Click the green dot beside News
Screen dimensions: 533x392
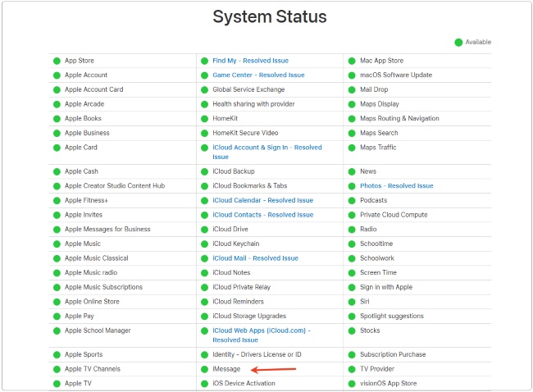(352, 171)
